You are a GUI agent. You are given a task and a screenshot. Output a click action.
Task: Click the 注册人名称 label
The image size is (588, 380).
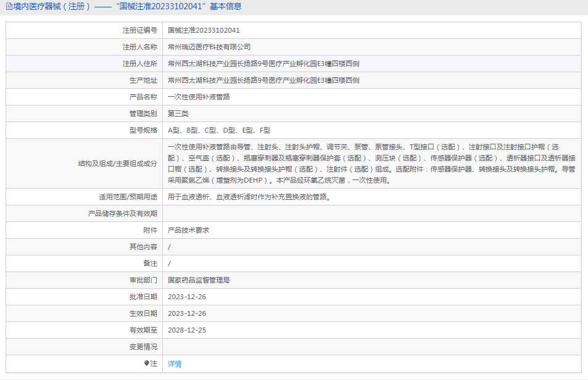[140, 47]
